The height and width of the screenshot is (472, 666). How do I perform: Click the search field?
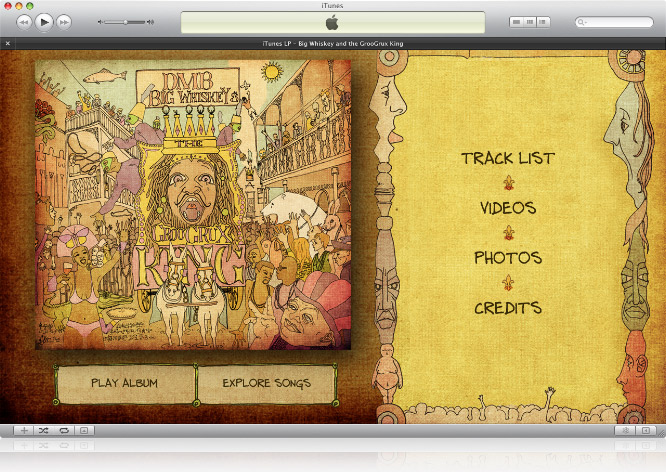click(x=614, y=22)
